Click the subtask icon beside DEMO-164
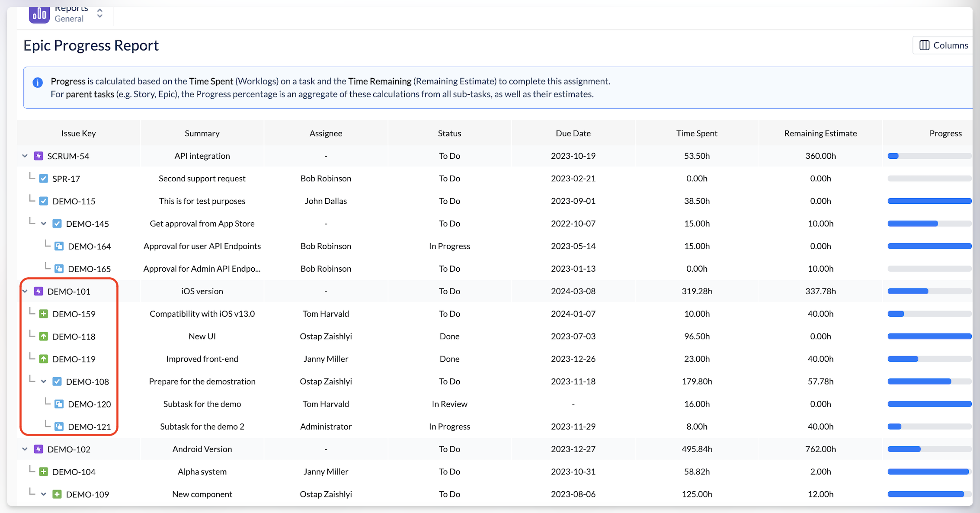This screenshot has width=980, height=513. (59, 246)
